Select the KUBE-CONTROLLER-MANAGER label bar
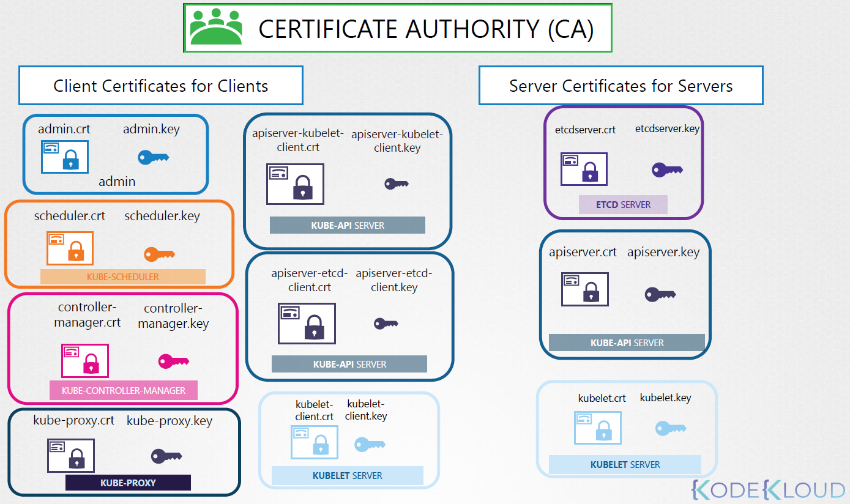This screenshot has width=850, height=504. 124,390
